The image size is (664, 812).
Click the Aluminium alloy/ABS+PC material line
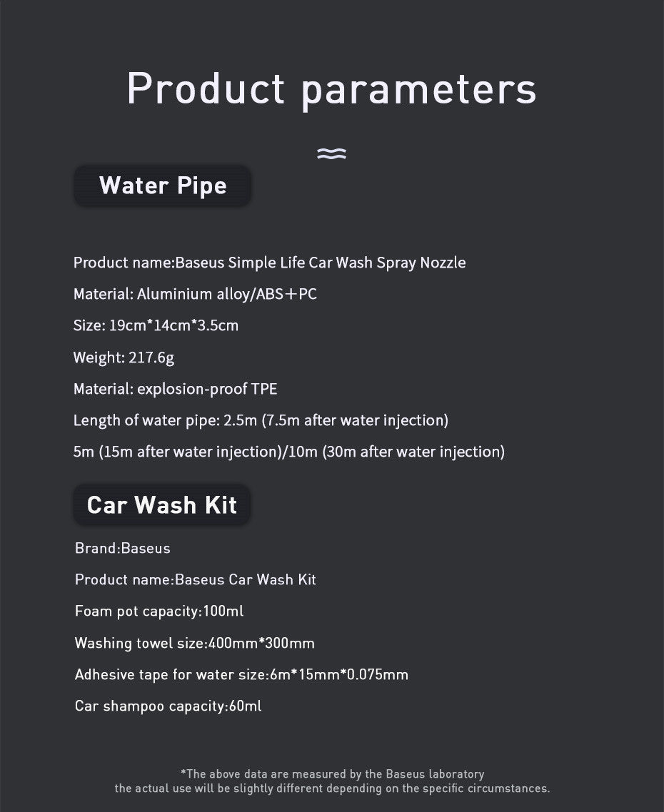pos(195,294)
